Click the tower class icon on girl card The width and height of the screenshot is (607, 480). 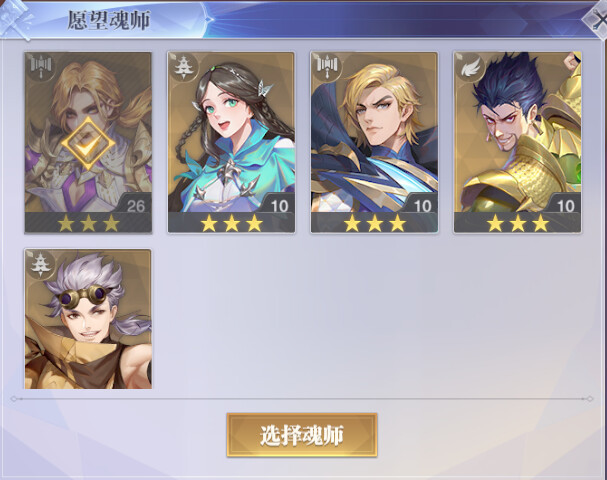coord(182,67)
